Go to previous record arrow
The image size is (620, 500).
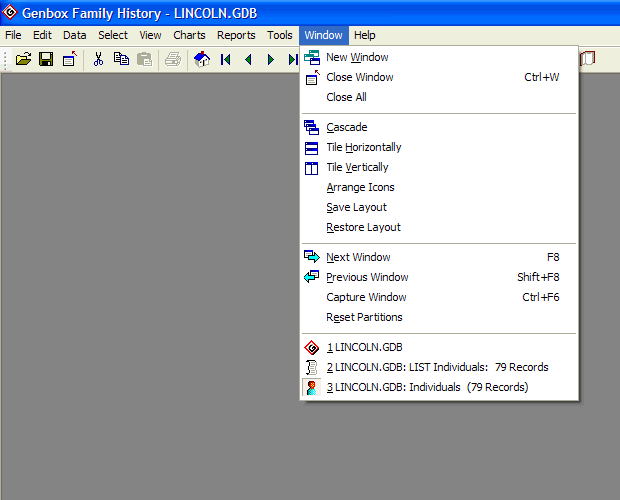pos(248,59)
